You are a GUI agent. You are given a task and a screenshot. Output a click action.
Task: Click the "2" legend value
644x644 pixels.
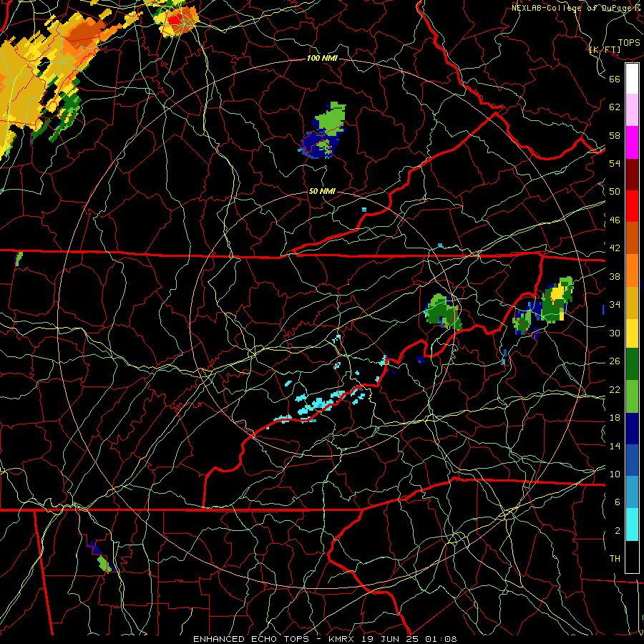pyautogui.click(x=618, y=531)
